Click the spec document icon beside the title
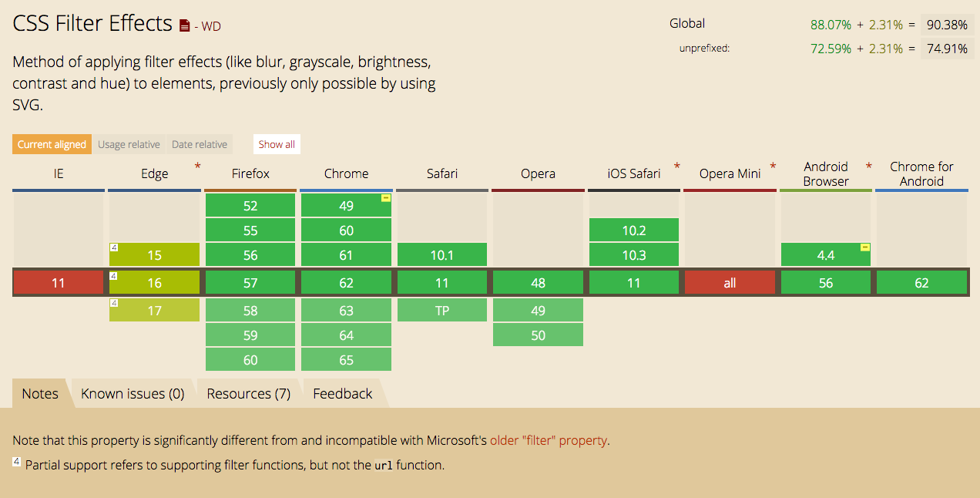The image size is (980, 498). (184, 26)
